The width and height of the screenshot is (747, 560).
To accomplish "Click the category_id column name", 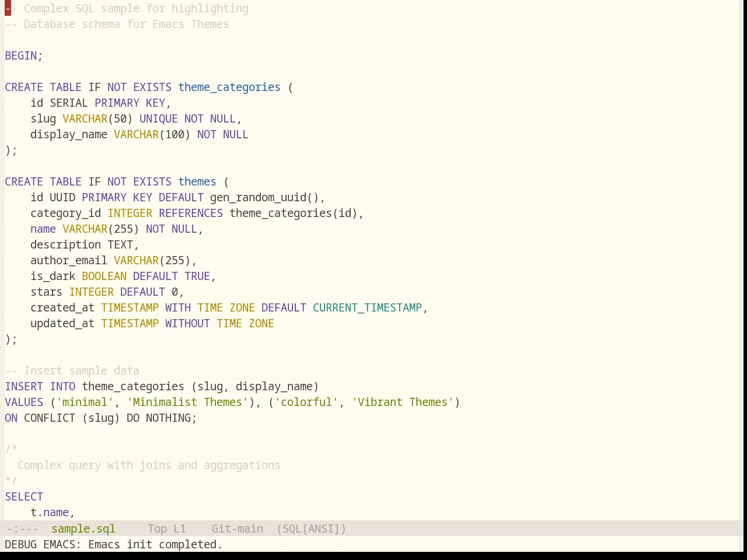I will click(66, 213).
